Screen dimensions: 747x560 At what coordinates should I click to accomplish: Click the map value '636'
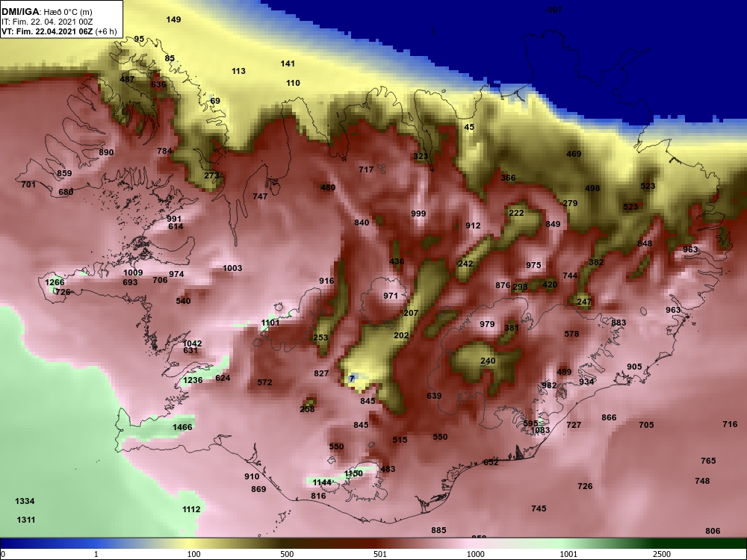pos(158,85)
